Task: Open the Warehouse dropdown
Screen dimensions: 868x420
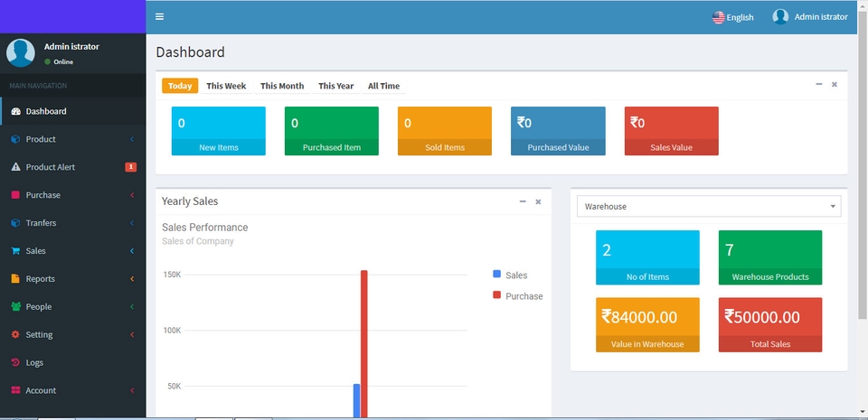Action: (709, 206)
